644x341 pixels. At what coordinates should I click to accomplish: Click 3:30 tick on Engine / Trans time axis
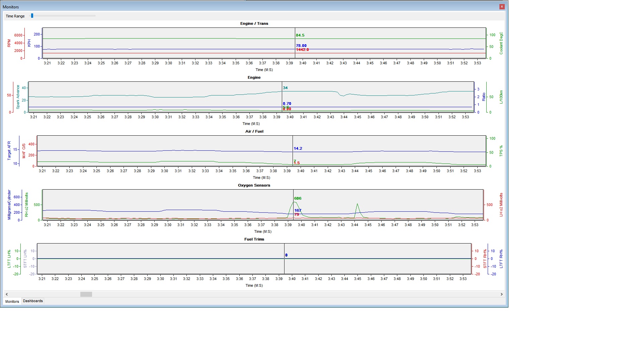click(168, 63)
